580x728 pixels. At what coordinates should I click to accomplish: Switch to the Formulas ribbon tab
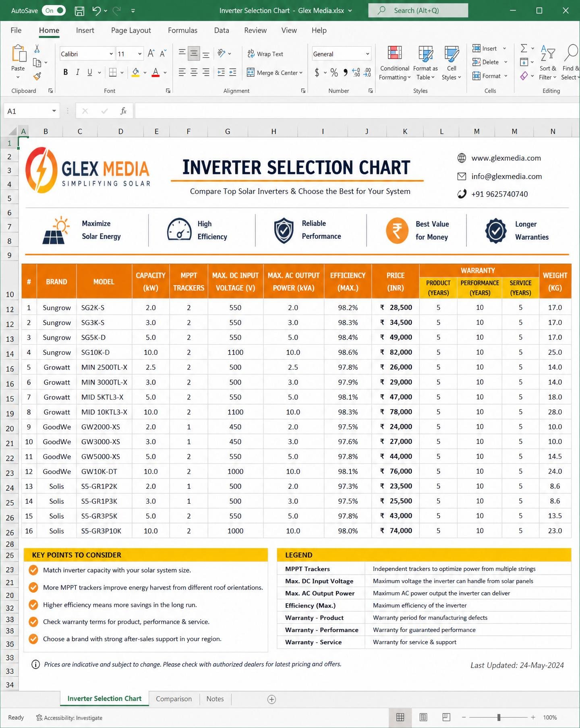(x=182, y=30)
